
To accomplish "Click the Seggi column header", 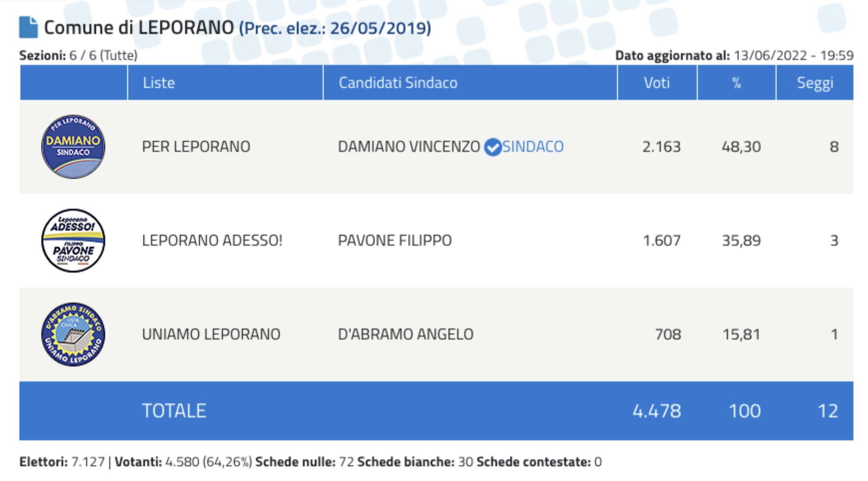I will (814, 83).
